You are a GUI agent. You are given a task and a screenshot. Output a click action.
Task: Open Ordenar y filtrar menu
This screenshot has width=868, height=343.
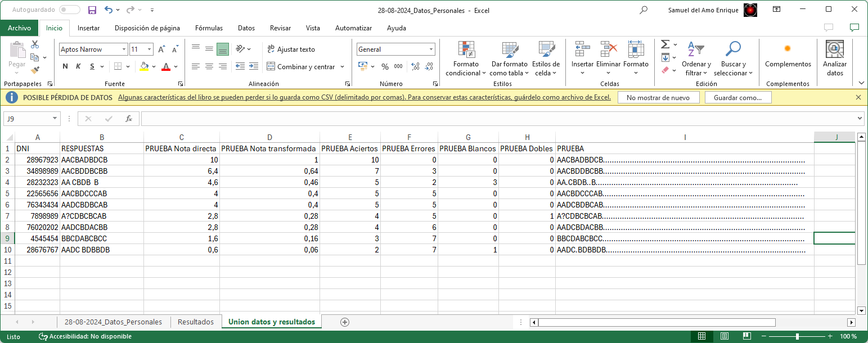point(696,59)
